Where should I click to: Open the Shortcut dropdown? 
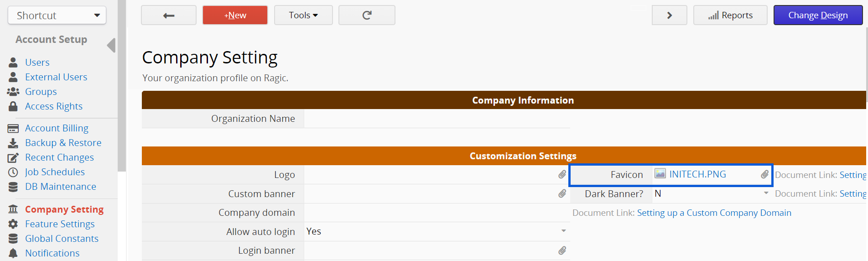(x=57, y=16)
